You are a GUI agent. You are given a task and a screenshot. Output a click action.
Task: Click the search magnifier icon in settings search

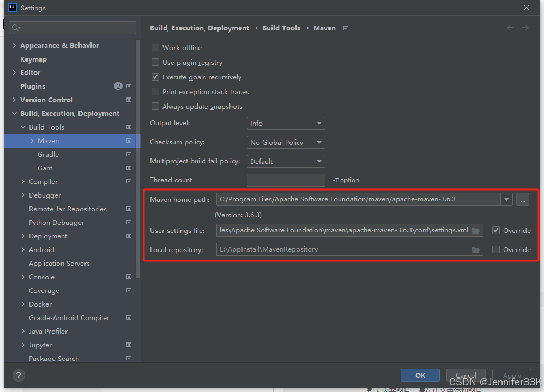16,28
